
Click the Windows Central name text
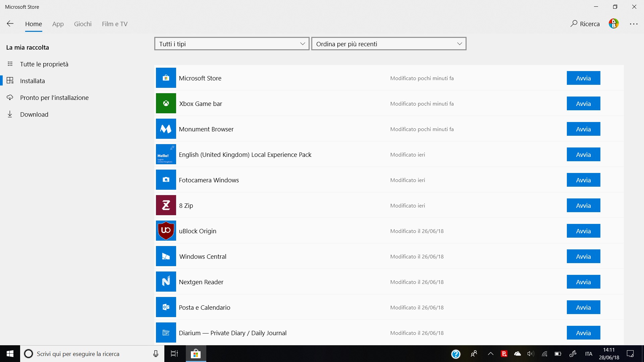[203, 256]
